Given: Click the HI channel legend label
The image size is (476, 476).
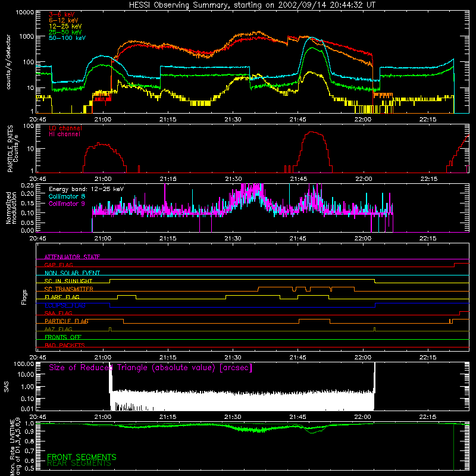Looking at the screenshot, I should point(64,134).
